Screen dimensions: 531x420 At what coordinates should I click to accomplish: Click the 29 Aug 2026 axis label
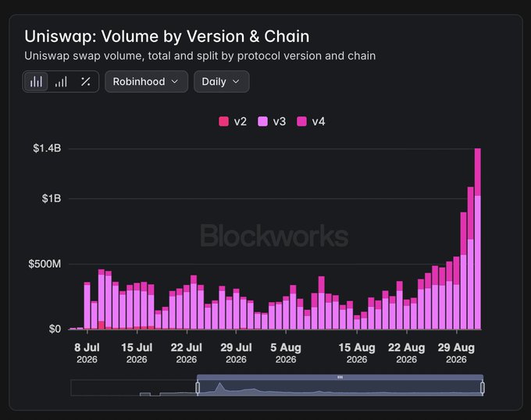[x=456, y=354]
